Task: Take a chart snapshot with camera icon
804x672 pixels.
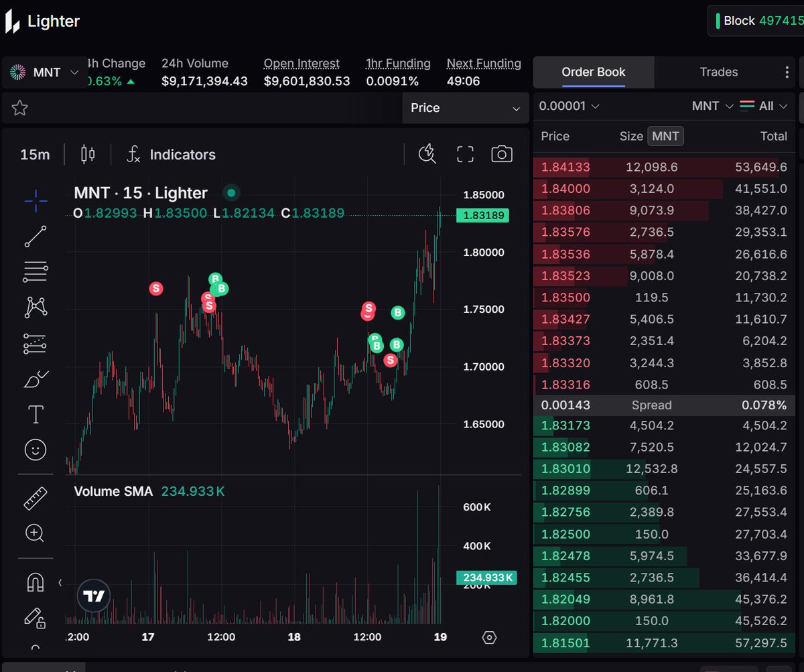Action: coord(502,154)
